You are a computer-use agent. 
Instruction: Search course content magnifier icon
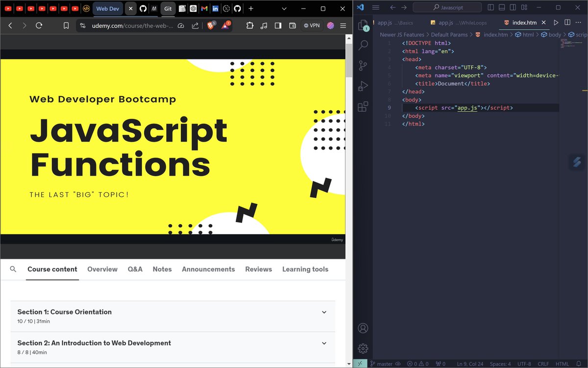tap(13, 269)
